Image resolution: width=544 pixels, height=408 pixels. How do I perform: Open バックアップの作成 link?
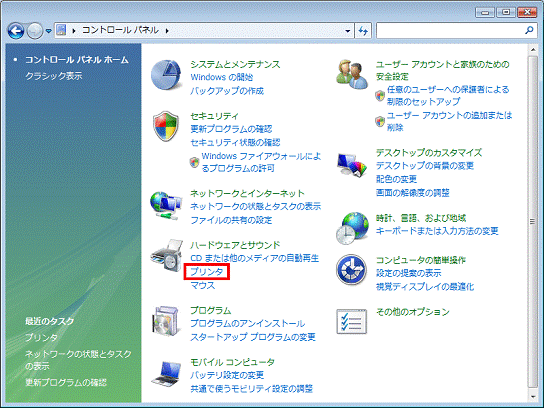pyautogui.click(x=227, y=91)
